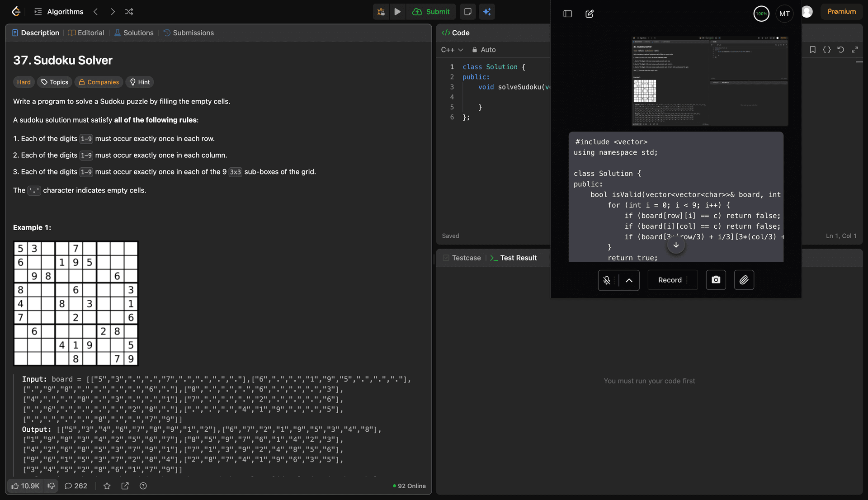Image resolution: width=868 pixels, height=500 pixels.
Task: Submit the solution
Action: coord(431,12)
